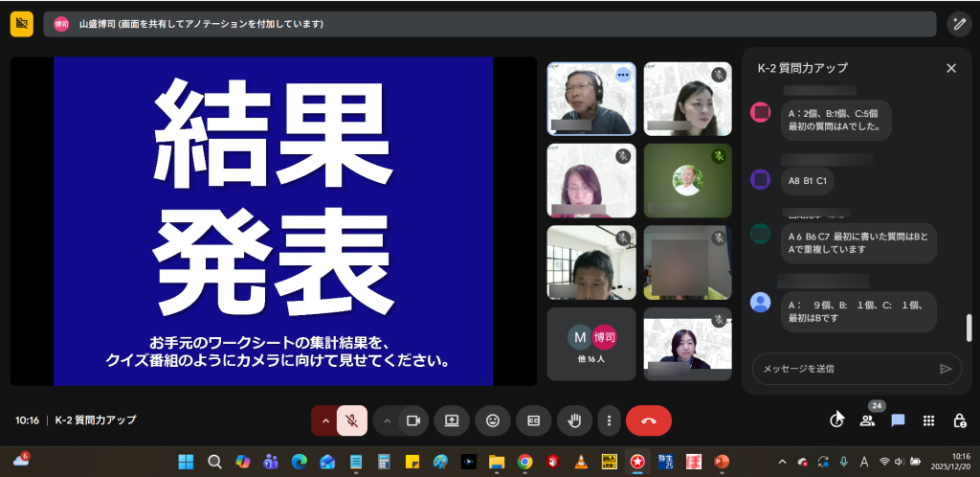Open host controls lock icon

(x=959, y=420)
